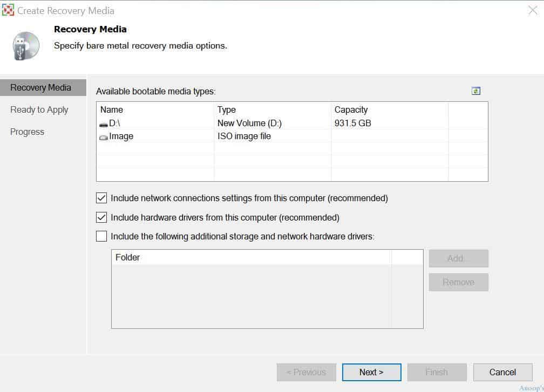The height and width of the screenshot is (392, 544).
Task: Click the refresh media list icon
Action: (x=475, y=91)
